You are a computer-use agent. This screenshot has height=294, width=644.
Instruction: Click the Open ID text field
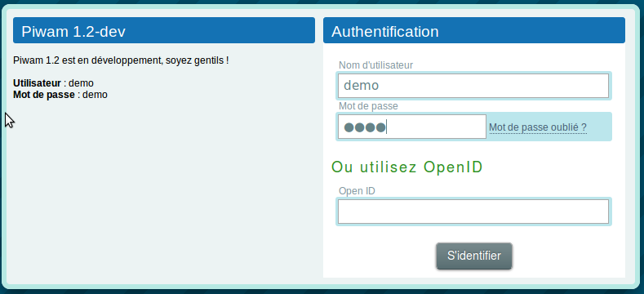click(x=473, y=212)
